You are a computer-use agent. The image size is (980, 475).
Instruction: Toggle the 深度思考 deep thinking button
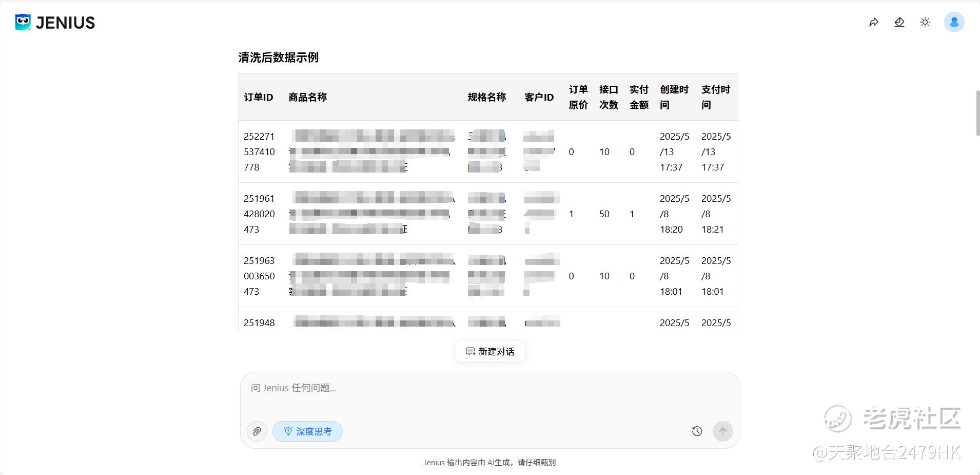coord(307,431)
